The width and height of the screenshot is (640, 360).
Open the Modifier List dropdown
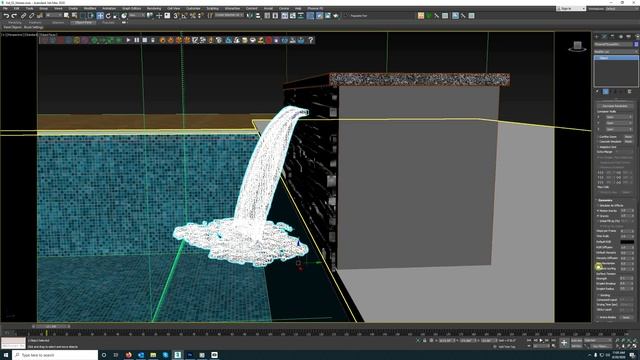click(x=616, y=51)
